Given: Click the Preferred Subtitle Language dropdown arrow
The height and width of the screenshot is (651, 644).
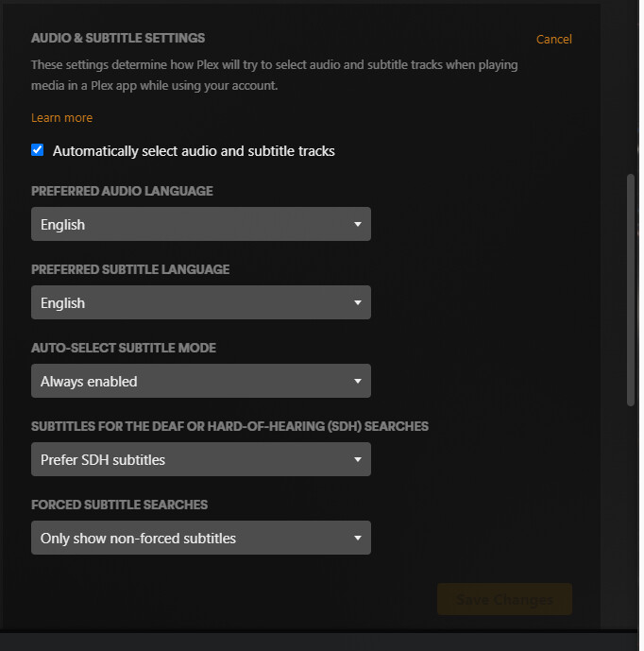Looking at the screenshot, I should coord(357,303).
